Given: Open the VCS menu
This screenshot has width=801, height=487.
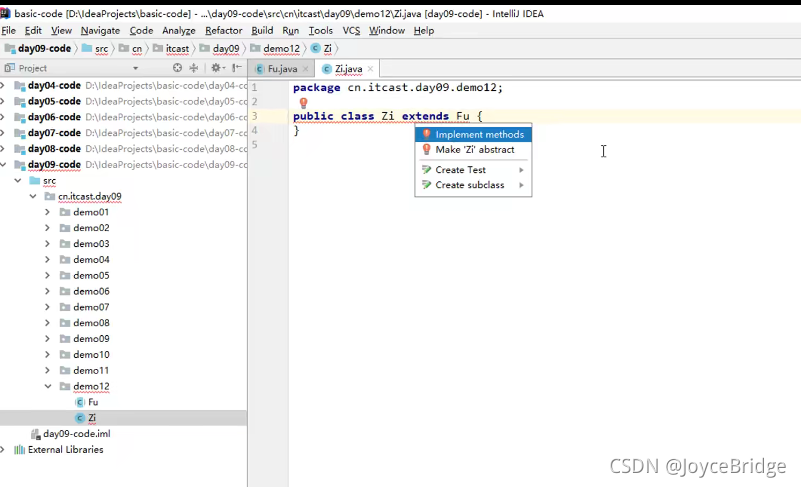Looking at the screenshot, I should click(351, 31).
